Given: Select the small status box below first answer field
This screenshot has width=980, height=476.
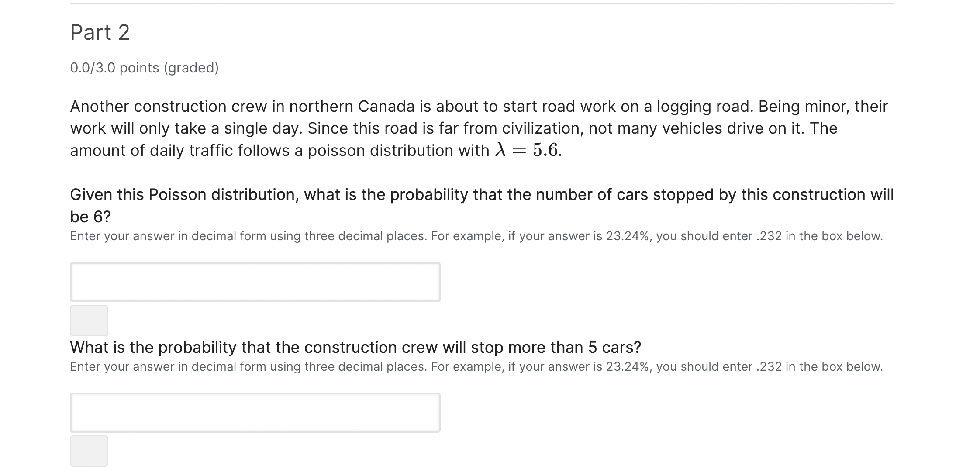Looking at the screenshot, I should coord(89,320).
